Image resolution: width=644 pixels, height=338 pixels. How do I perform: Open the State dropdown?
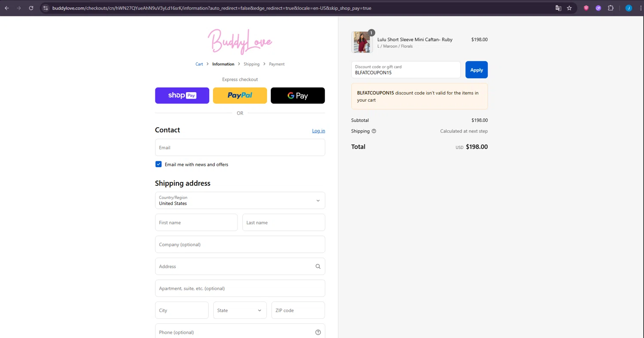coord(240,310)
